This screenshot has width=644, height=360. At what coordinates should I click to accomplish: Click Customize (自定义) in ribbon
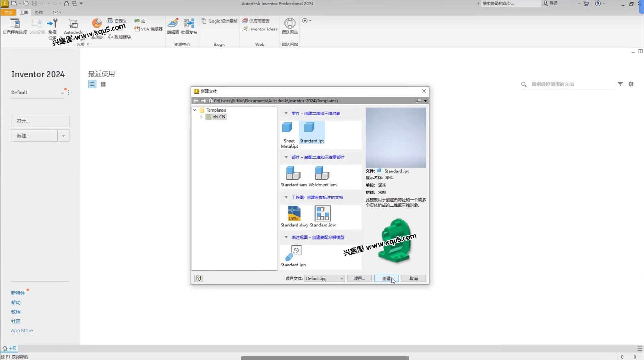tap(117, 21)
